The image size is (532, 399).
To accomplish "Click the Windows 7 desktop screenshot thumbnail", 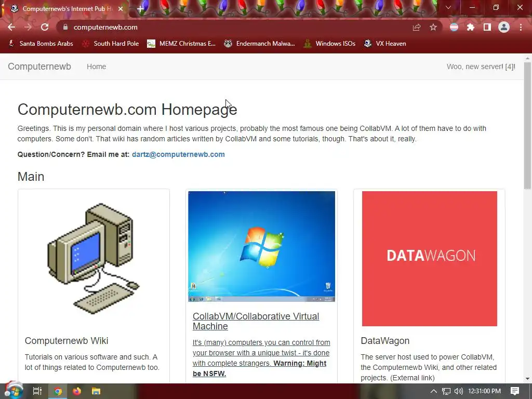I will click(262, 246).
